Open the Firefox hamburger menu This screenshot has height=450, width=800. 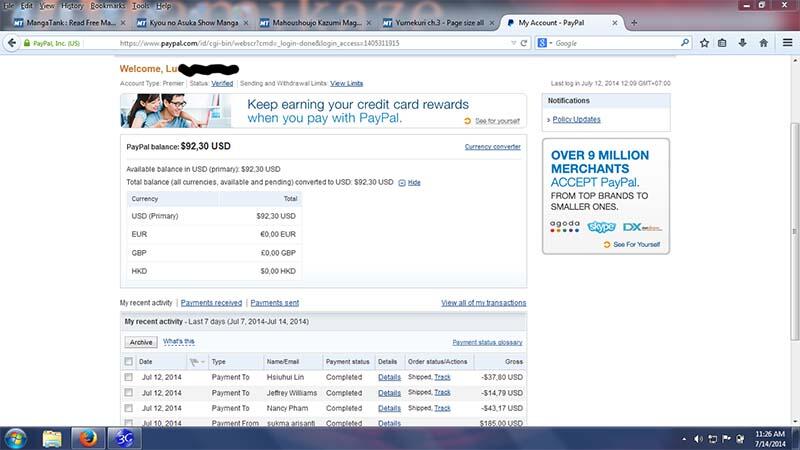(787, 43)
